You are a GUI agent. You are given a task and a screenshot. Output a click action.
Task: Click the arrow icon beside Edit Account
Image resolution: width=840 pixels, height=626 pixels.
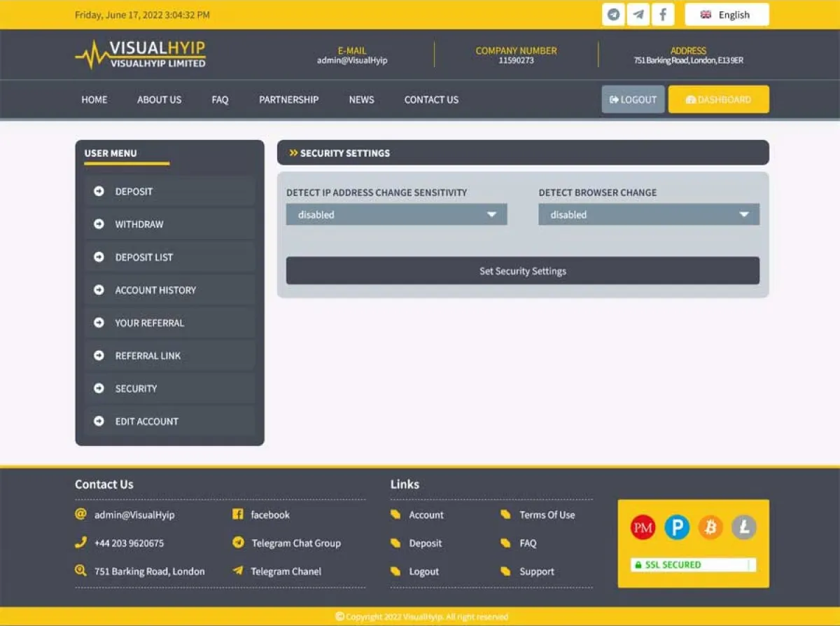pos(99,422)
